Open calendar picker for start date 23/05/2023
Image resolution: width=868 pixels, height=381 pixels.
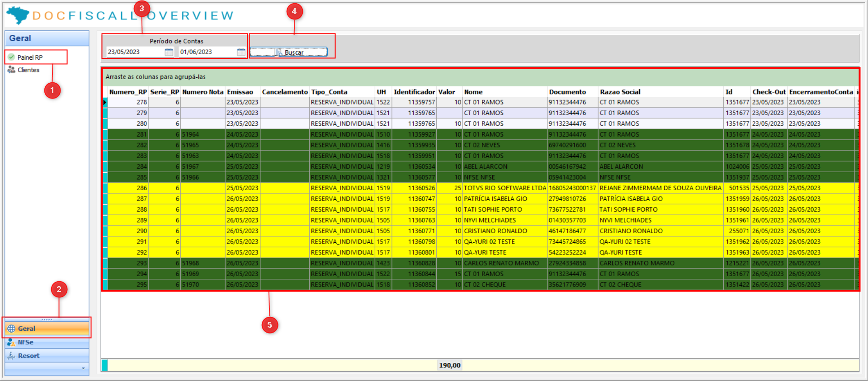[x=169, y=52]
